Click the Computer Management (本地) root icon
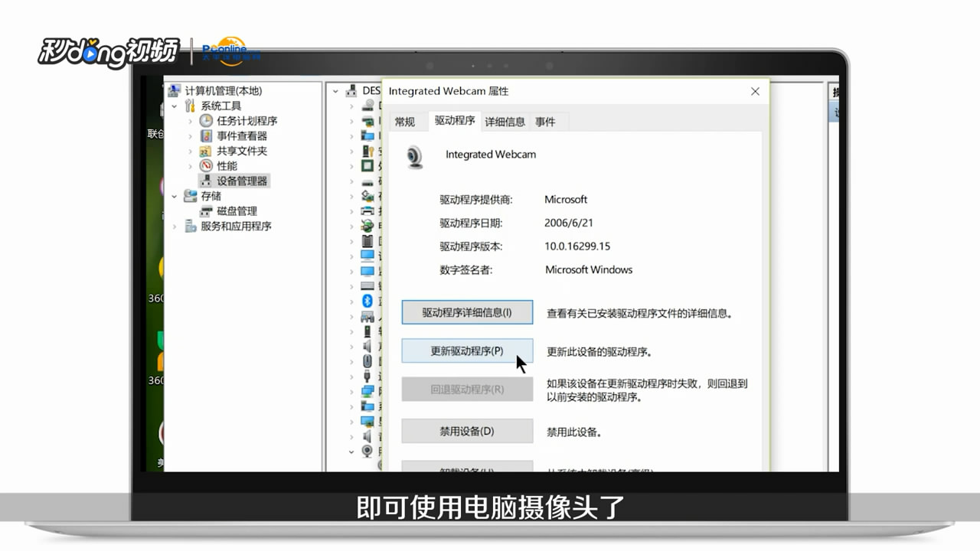This screenshot has height=551, width=980. point(175,91)
